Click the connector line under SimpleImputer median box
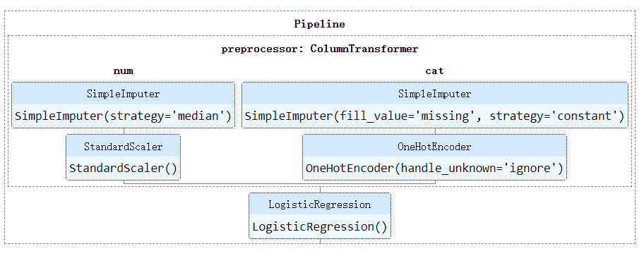Viewport: 644px width, 256px height. pos(124,131)
